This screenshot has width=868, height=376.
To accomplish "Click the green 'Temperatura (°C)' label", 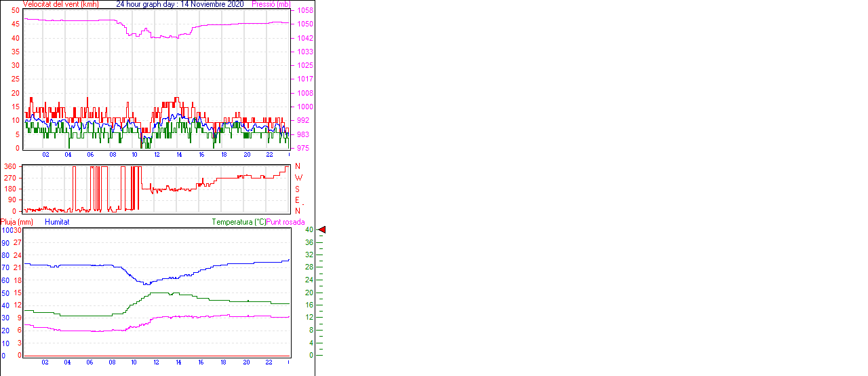I will point(239,222).
